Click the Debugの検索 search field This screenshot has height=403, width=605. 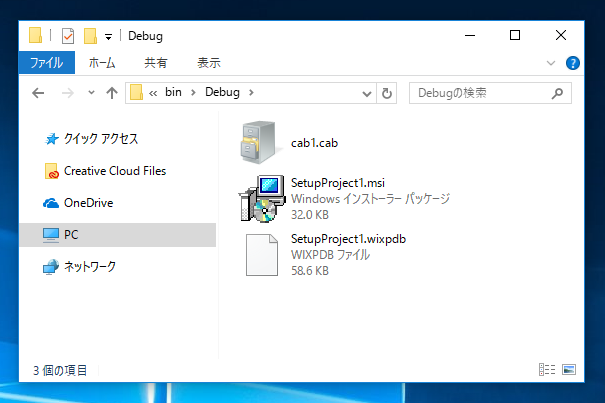[x=490, y=93]
